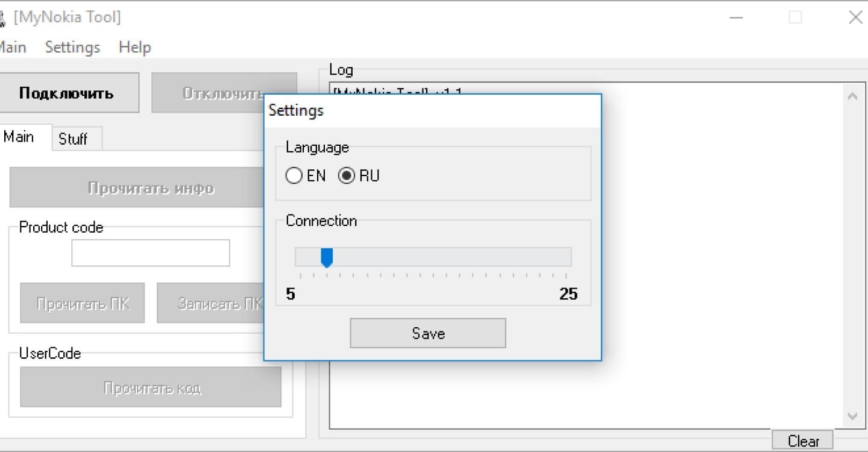Click the Прочитать инфо button

[x=137, y=188]
